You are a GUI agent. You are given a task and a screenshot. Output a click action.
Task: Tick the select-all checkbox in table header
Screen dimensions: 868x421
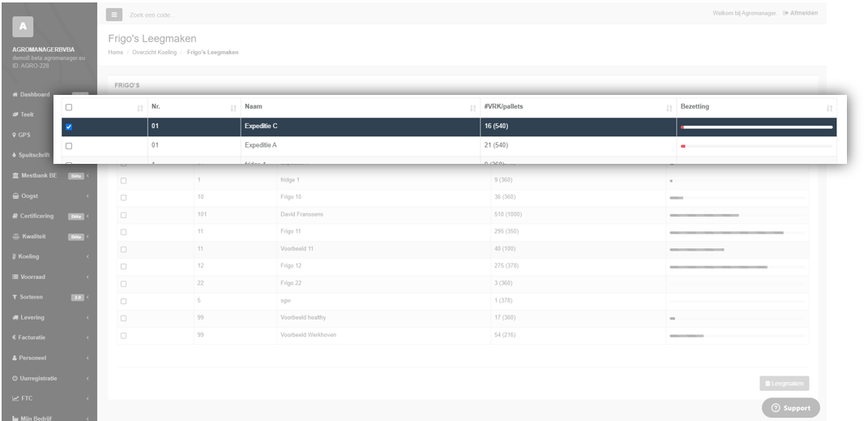tap(69, 107)
